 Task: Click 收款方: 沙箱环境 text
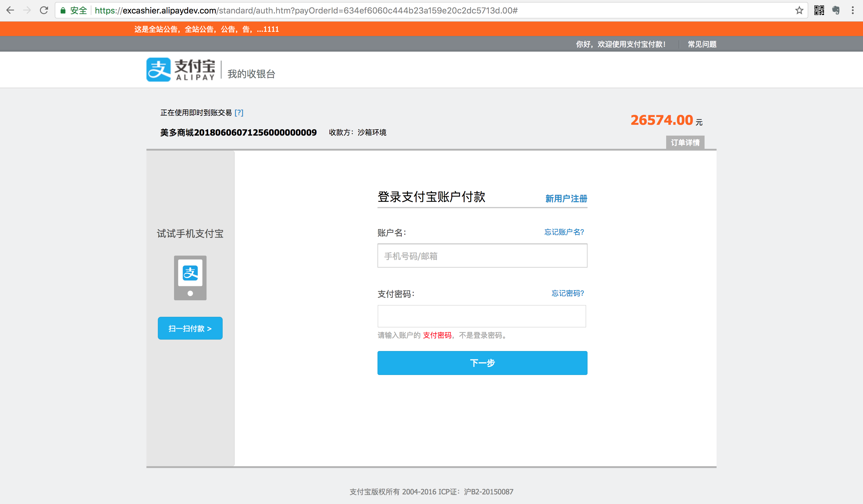click(x=357, y=133)
